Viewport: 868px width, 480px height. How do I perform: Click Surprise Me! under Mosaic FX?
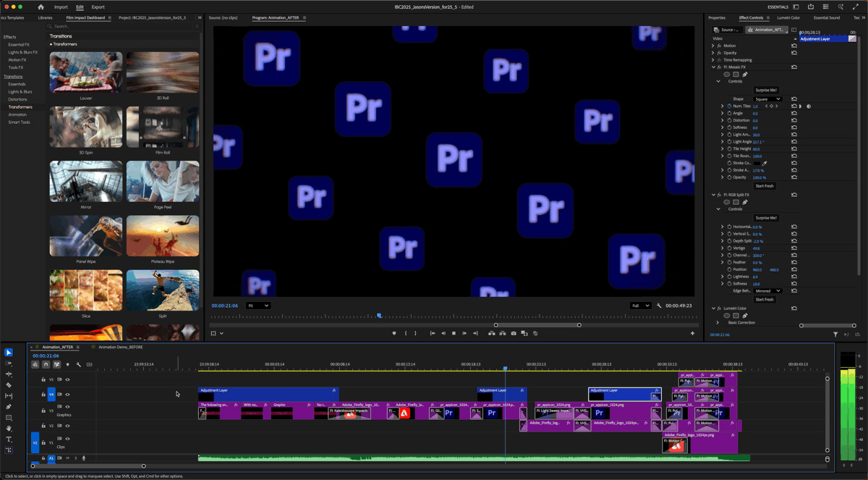tap(765, 90)
